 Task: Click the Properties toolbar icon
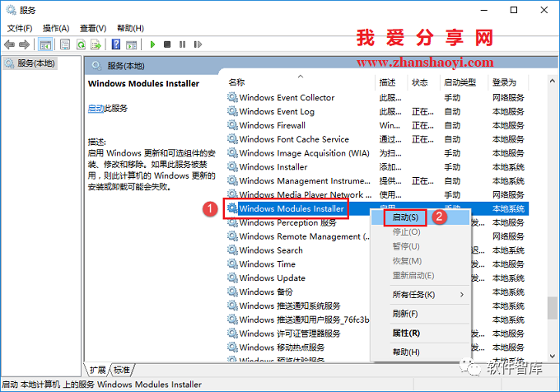tap(65, 44)
